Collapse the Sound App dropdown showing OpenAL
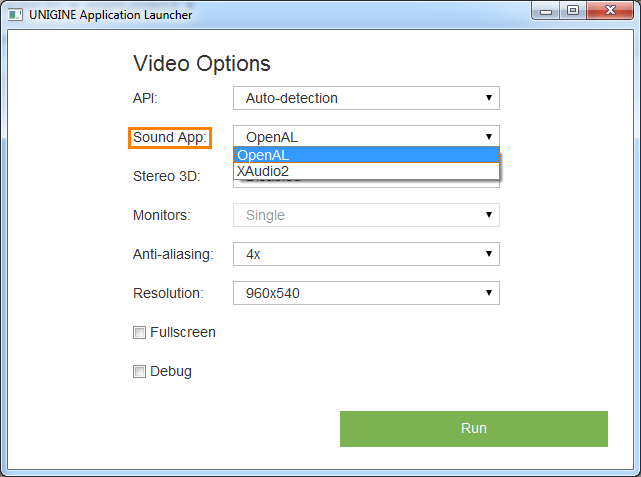 tap(366, 137)
